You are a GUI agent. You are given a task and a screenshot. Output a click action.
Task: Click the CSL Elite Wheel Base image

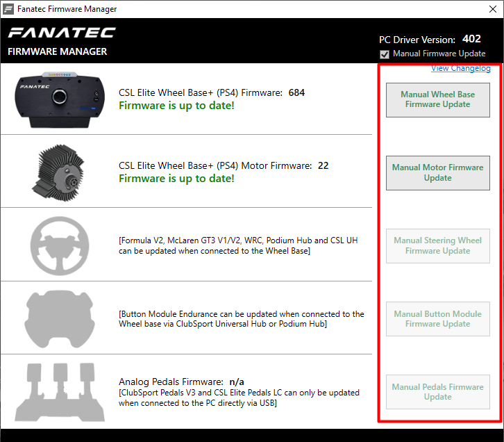point(60,99)
